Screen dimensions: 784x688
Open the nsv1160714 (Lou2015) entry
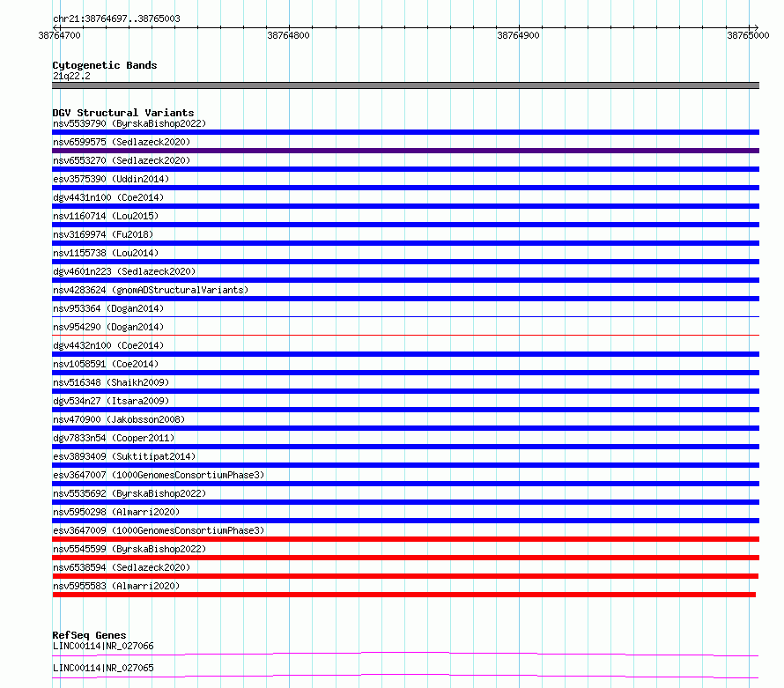(106, 216)
